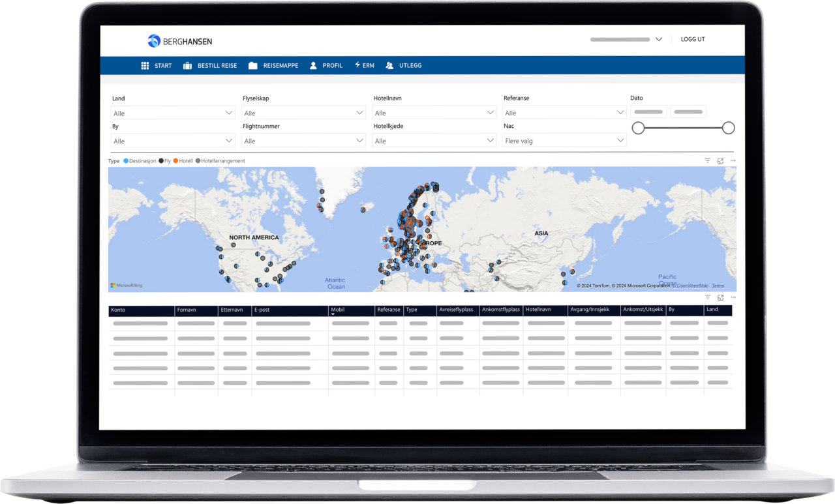Toggle Hotell legend marker
The width and height of the screenshot is (835, 504).
175,160
